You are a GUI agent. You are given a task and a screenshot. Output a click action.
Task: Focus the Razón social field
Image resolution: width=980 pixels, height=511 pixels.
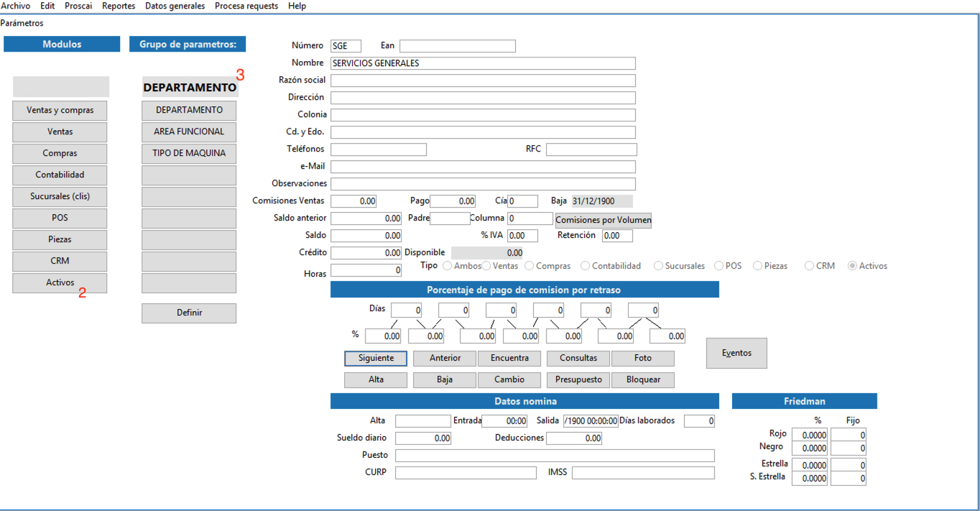[484, 80]
